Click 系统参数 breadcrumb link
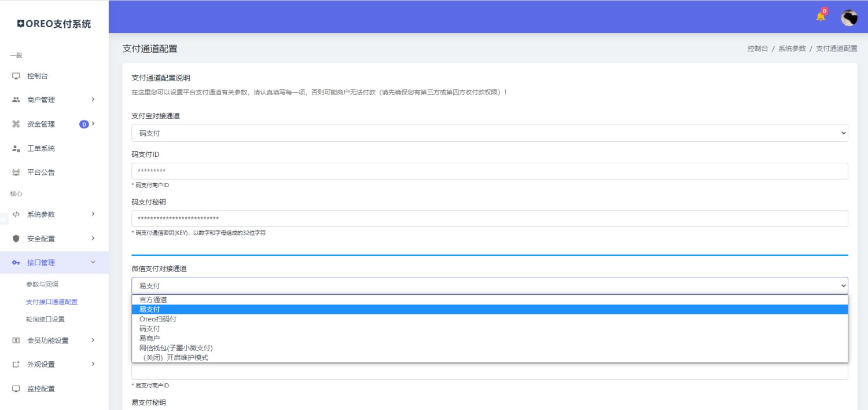Viewport: 868px width, 410px height. [x=792, y=49]
